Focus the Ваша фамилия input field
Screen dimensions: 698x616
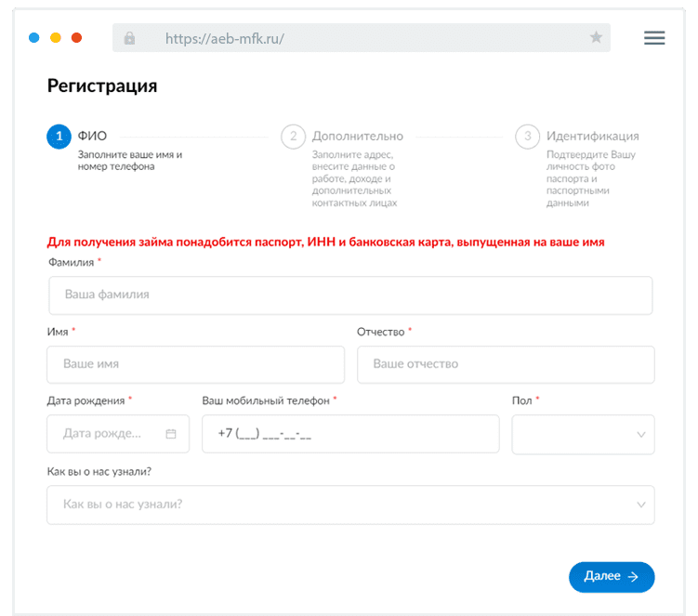tap(349, 295)
